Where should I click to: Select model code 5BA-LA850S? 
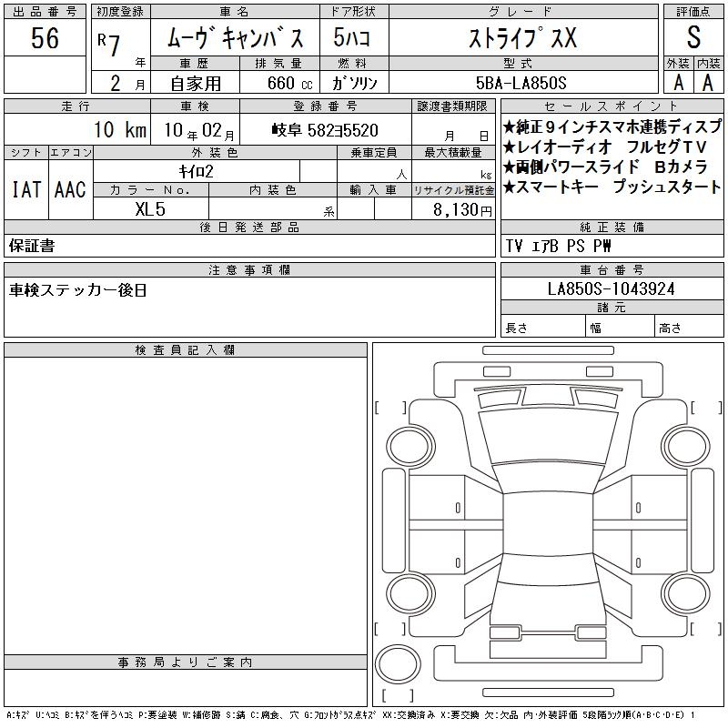click(x=521, y=83)
